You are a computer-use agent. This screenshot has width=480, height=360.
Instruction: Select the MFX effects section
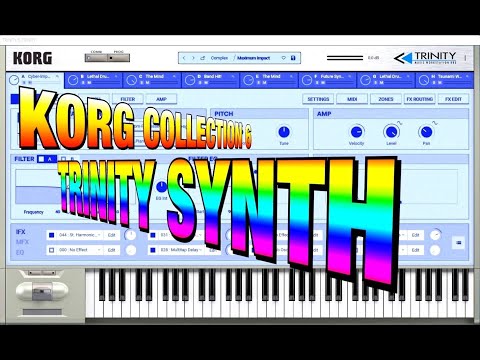pos(22,242)
